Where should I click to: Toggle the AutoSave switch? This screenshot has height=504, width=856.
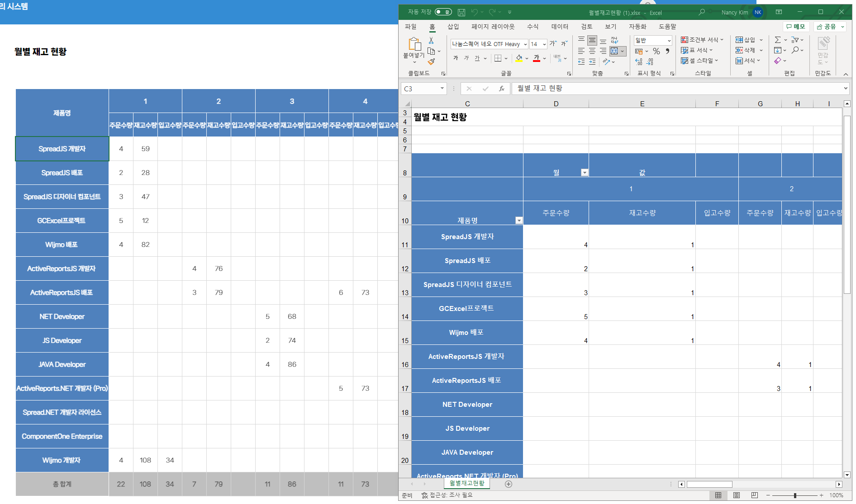point(443,12)
